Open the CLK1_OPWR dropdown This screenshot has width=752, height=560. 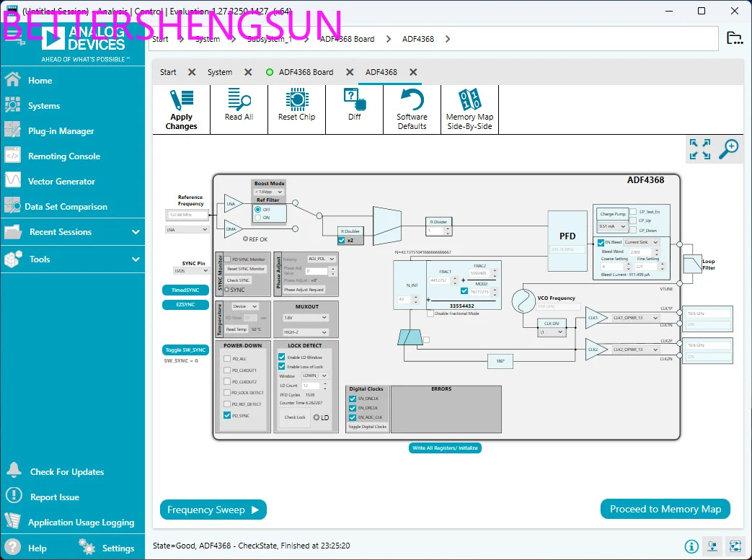pos(635,318)
